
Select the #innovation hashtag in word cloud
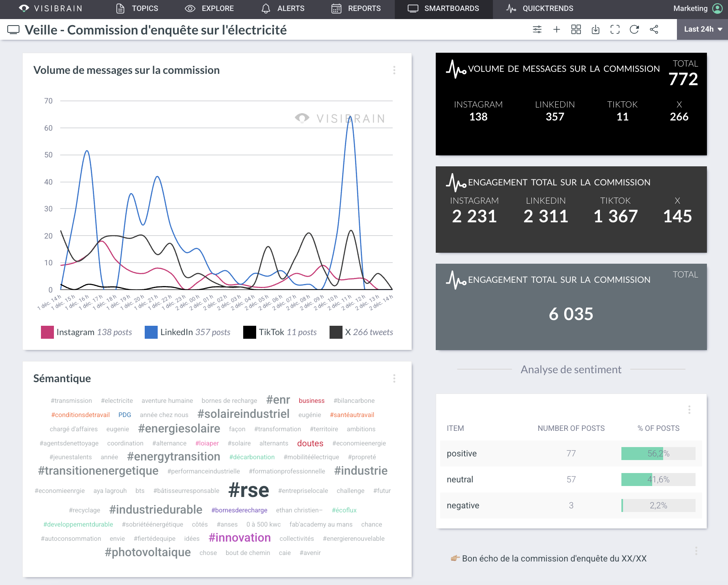click(240, 538)
